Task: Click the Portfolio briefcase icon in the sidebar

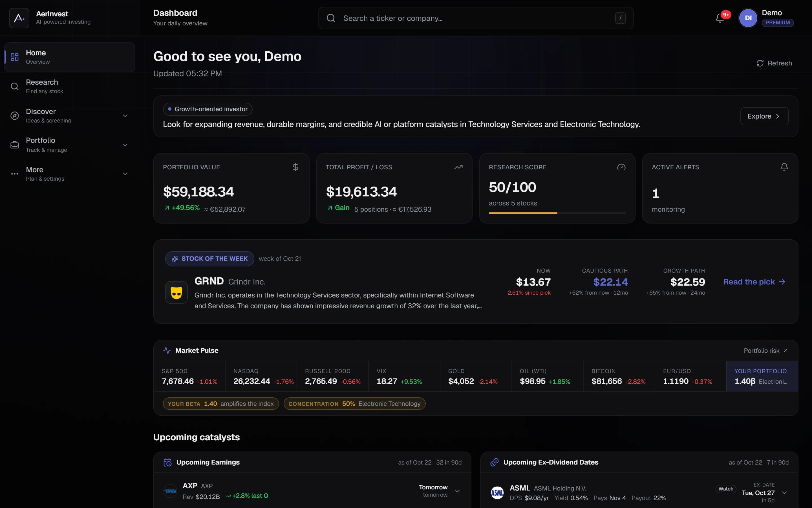Action: click(14, 145)
